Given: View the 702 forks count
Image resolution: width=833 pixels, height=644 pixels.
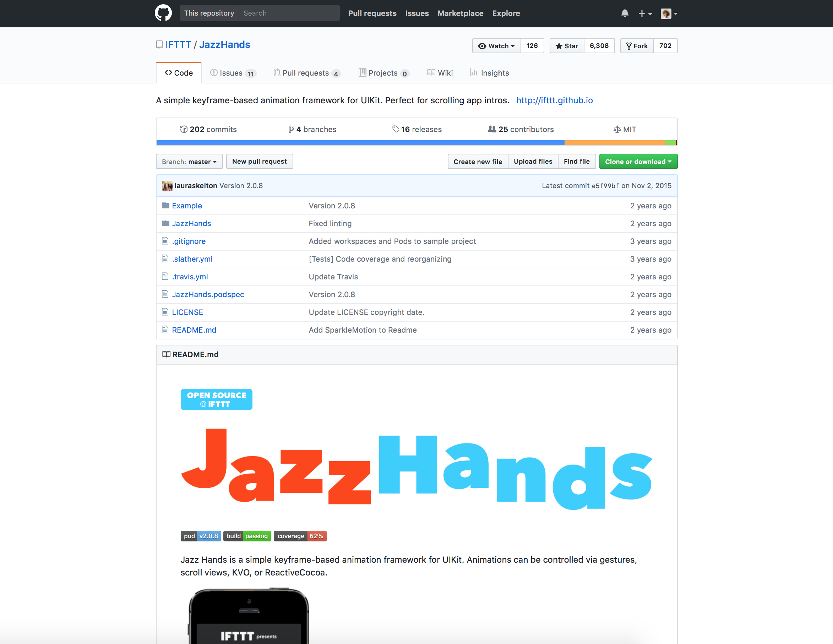Looking at the screenshot, I should [665, 46].
